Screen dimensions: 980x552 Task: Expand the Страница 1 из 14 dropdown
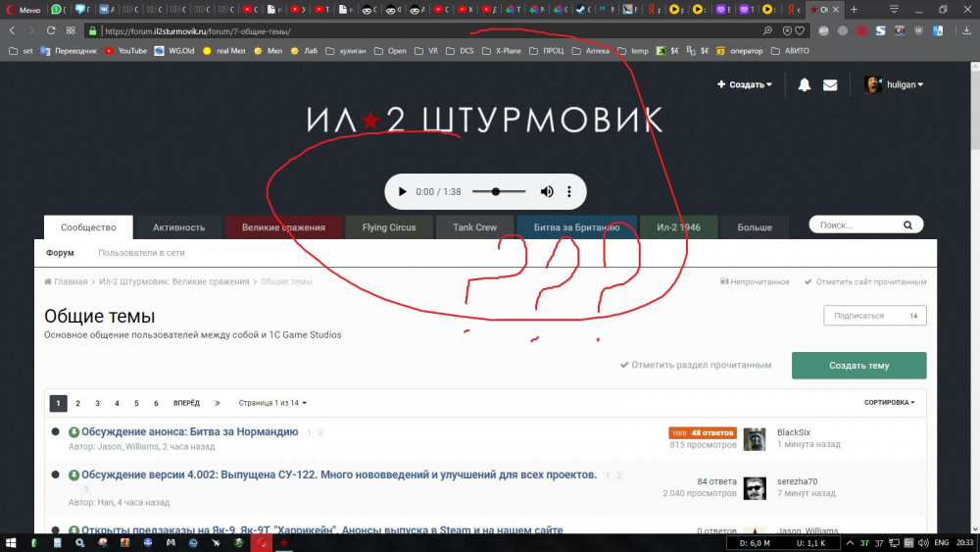272,403
